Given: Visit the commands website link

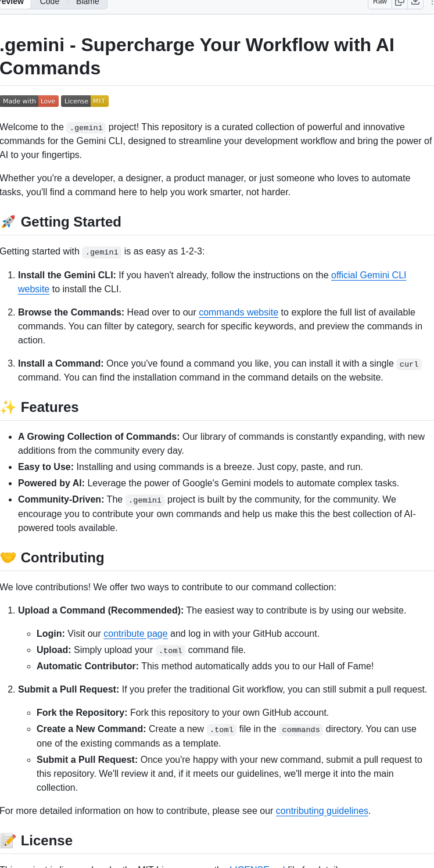Looking at the screenshot, I should coord(238,312).
